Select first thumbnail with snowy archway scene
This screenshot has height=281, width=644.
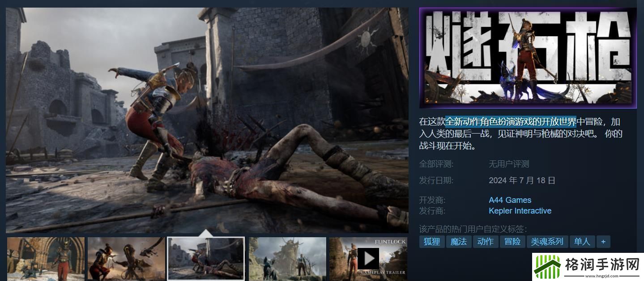46,259
